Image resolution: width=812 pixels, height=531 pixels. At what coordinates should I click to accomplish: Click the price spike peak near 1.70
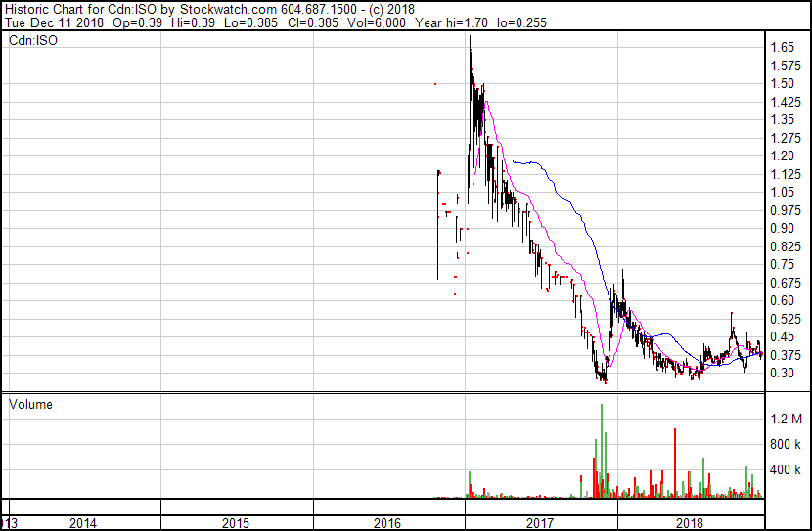[x=471, y=36]
